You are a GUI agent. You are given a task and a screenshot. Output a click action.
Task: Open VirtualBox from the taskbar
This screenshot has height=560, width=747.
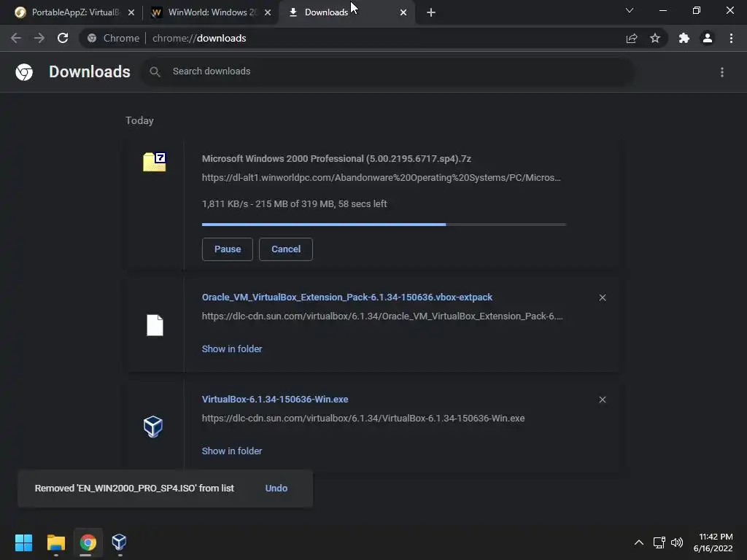119,542
